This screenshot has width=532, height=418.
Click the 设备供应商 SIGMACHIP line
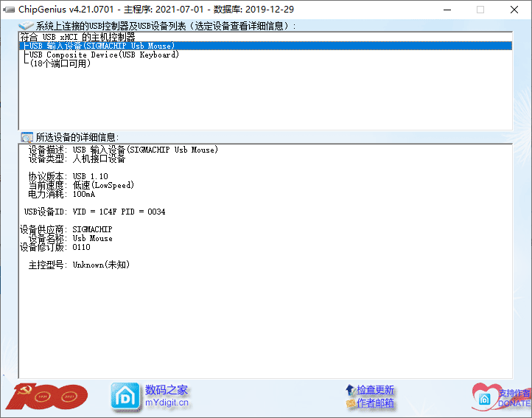pos(66,229)
